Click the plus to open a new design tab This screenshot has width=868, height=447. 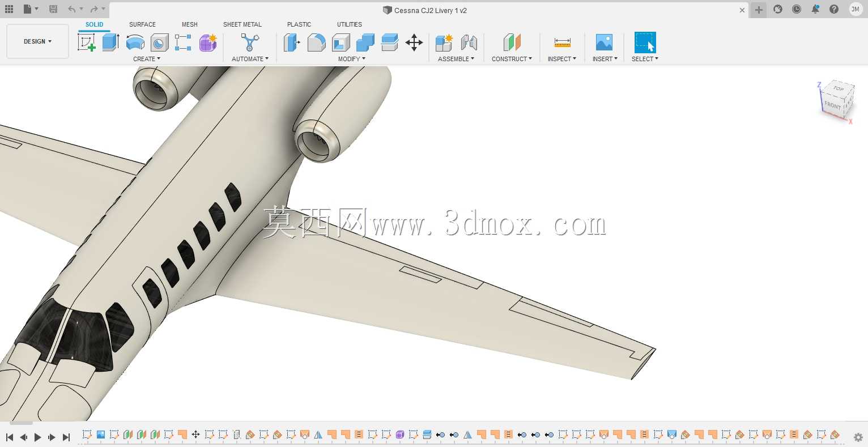pos(759,10)
